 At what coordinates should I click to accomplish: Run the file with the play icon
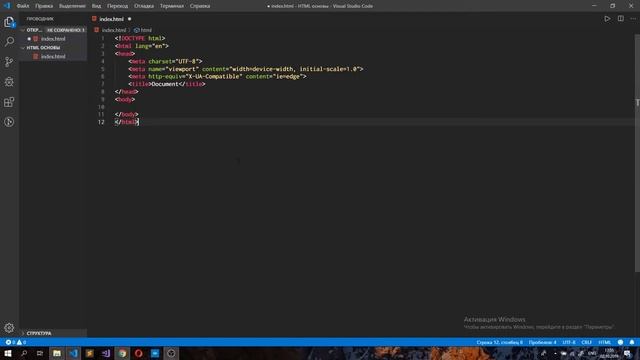[x=607, y=19]
